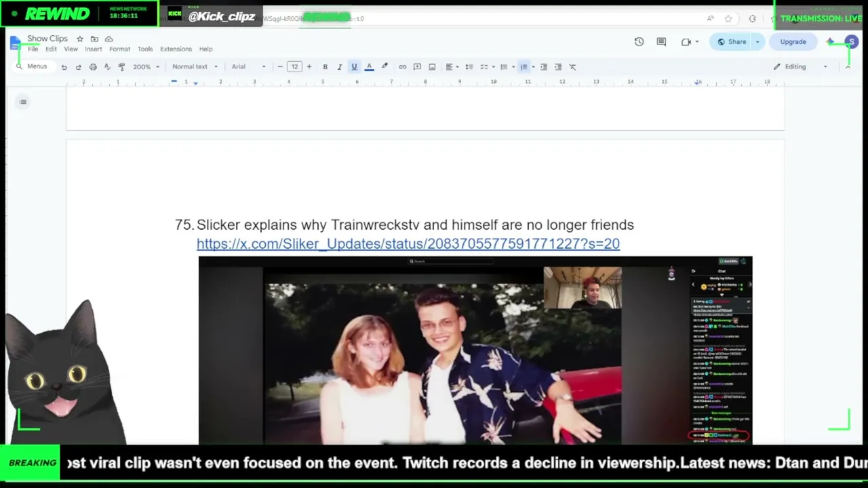Open the Arial font dropdown
This screenshot has height=488, width=868.
(249, 67)
